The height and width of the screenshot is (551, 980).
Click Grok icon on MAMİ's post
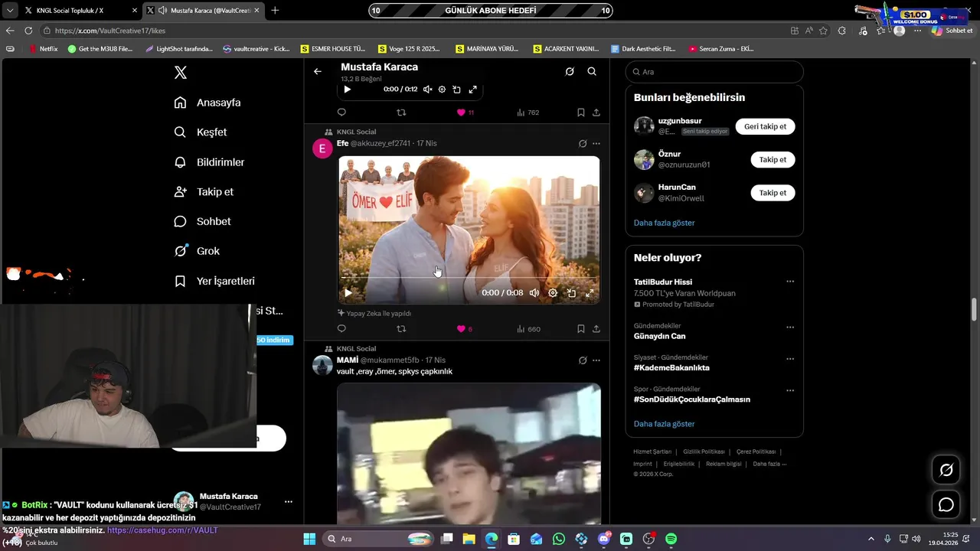tap(583, 360)
